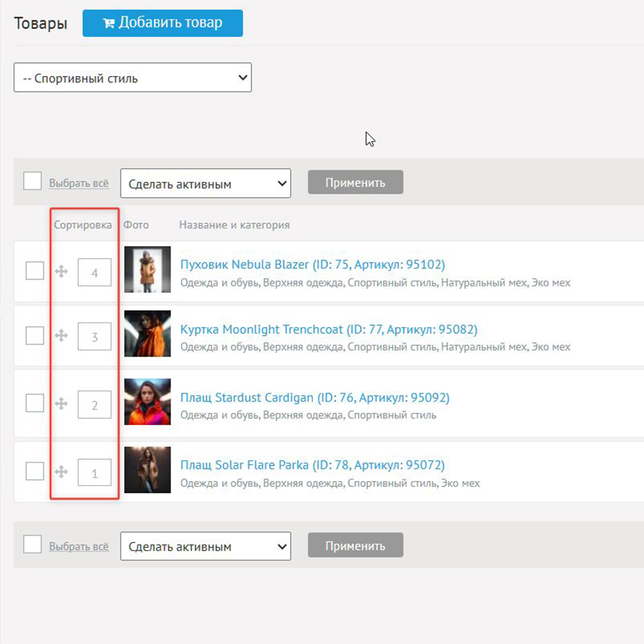Click thumbnail photo of Плащ Solar Flare Parka
This screenshot has height=644, width=644.
coord(147,470)
